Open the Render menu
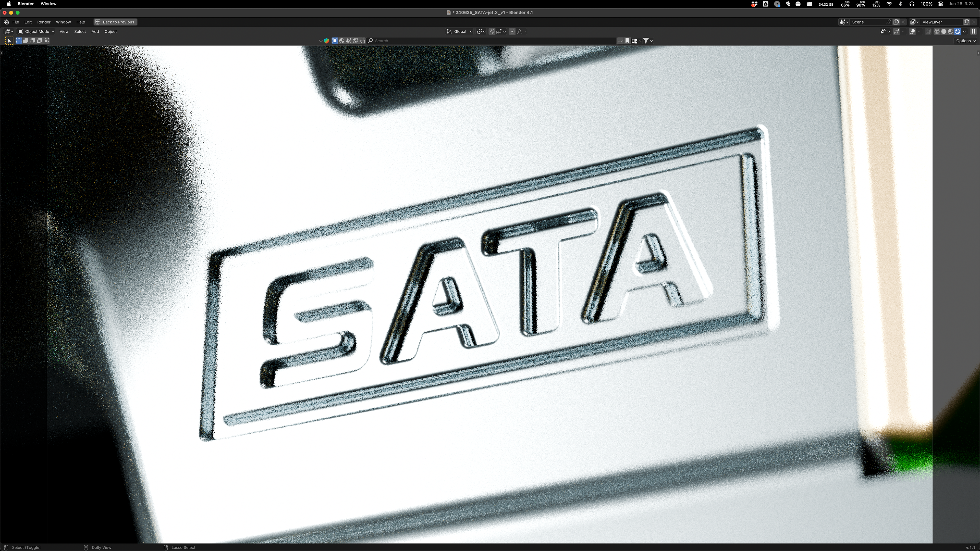Viewport: 980px width, 551px height. pos(44,22)
